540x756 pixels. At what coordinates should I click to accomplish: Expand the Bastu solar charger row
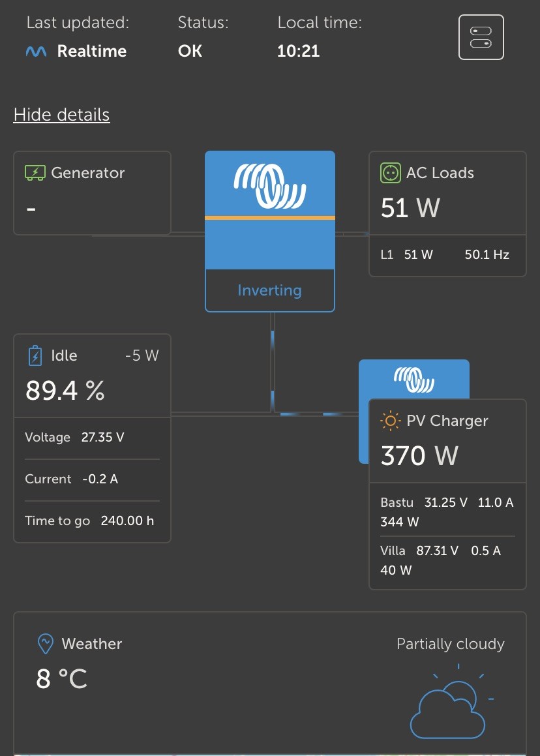(447, 511)
